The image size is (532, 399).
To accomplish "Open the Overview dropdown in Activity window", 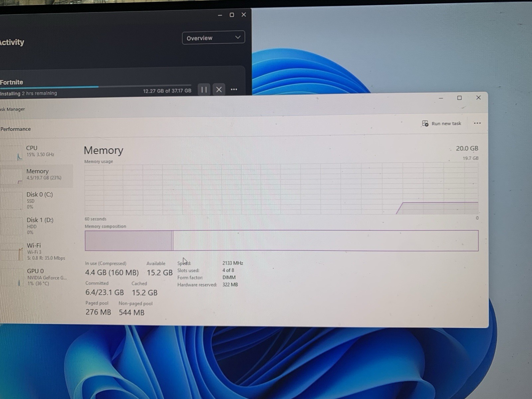I will coord(213,38).
